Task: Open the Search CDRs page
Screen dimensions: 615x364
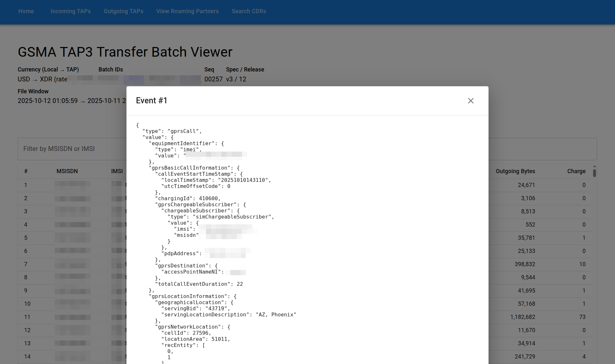Action: tap(249, 11)
